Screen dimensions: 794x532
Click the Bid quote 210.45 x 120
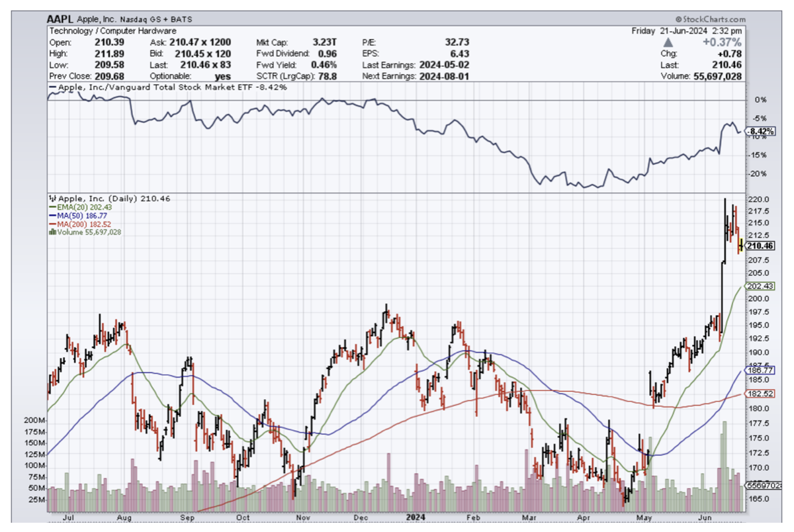(202, 54)
